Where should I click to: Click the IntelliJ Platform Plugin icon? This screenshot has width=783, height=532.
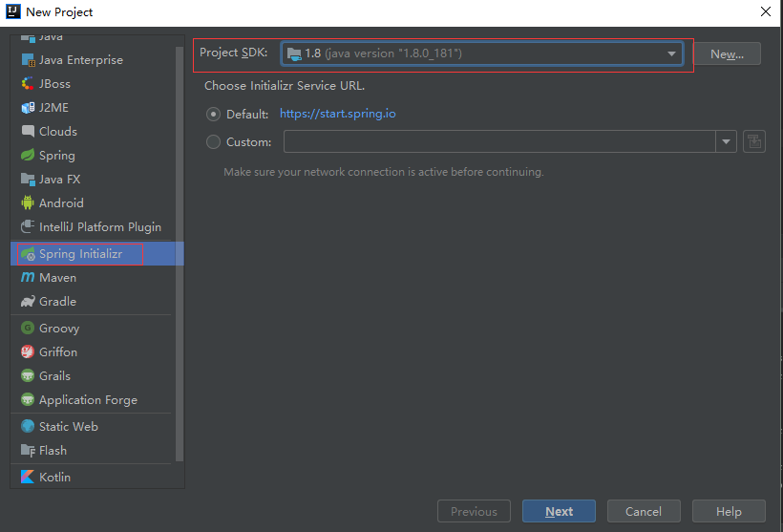pos(28,226)
